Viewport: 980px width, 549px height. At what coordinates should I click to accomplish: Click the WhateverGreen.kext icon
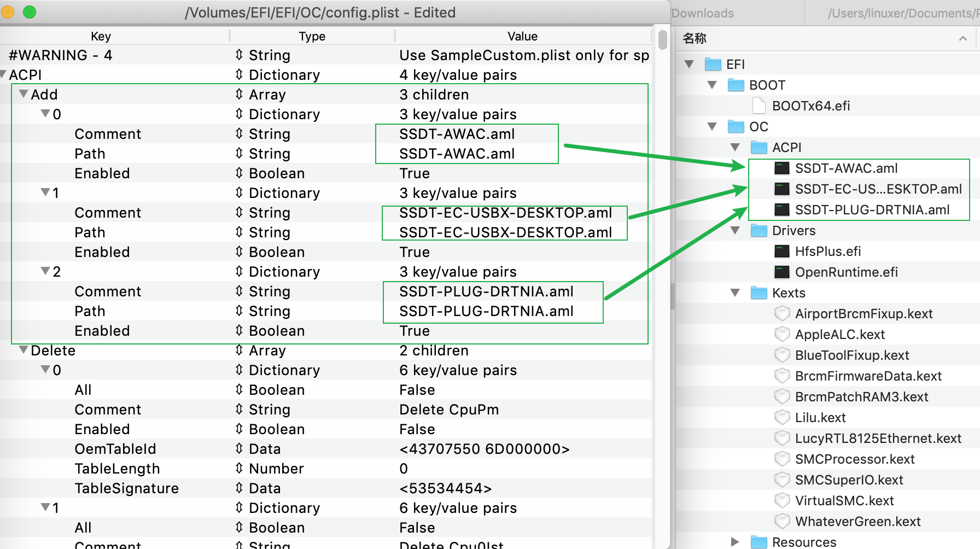pos(781,522)
